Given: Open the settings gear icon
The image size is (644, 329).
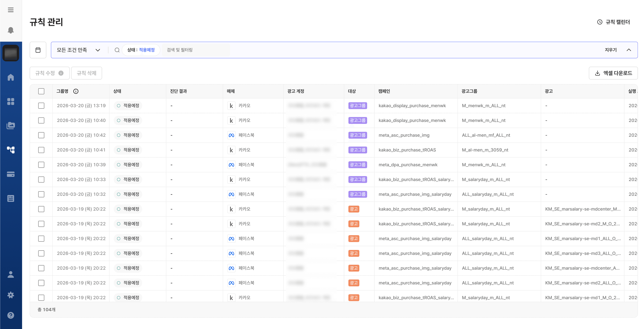Looking at the screenshot, I should pos(11,295).
